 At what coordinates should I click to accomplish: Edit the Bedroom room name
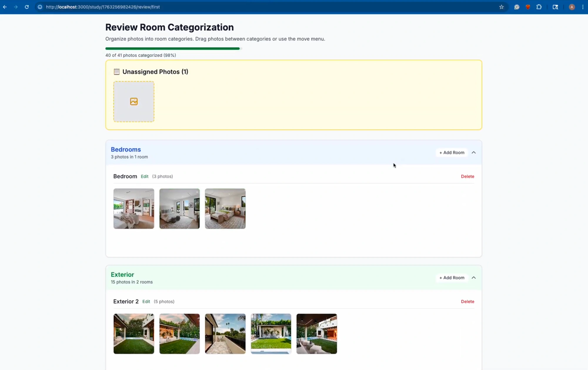[144, 176]
